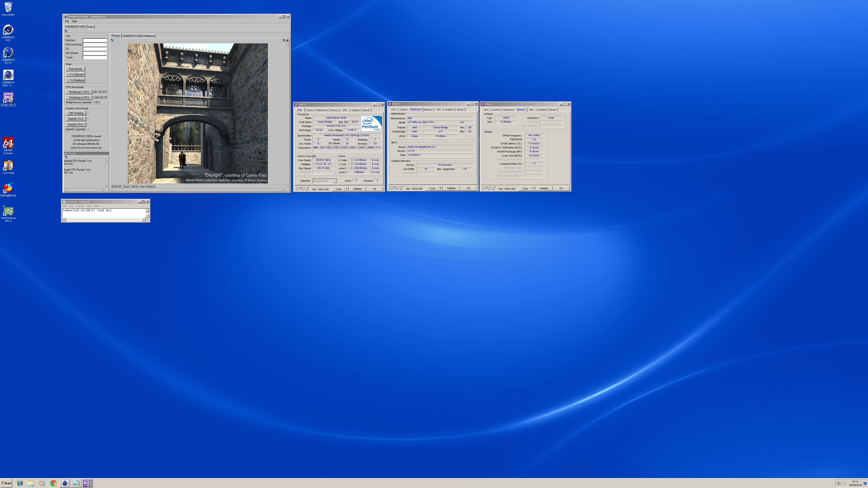Viewport: 868px width, 488px height.
Task: Launch Google Chrome from taskbar
Action: point(53,483)
